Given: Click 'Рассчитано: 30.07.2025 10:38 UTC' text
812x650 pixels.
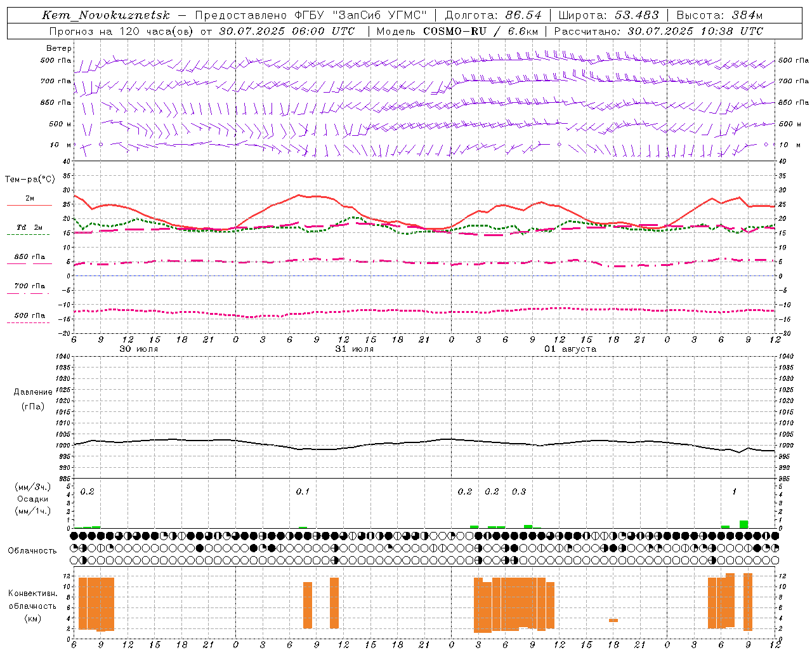Looking at the screenshot, I should [658, 31].
